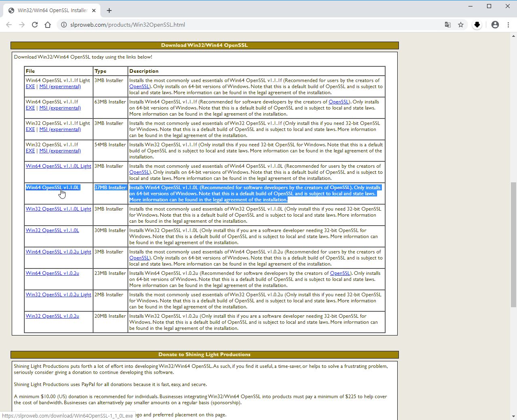Follow OpenSSL link in Win64 v1.1.0L Light description
This screenshot has height=420, width=517.
coord(140,172)
